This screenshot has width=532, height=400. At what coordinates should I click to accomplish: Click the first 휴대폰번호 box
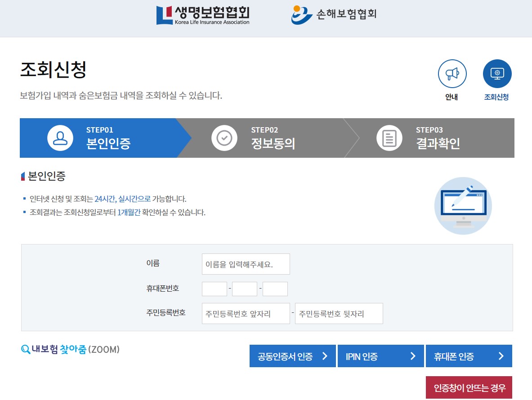[x=215, y=289]
